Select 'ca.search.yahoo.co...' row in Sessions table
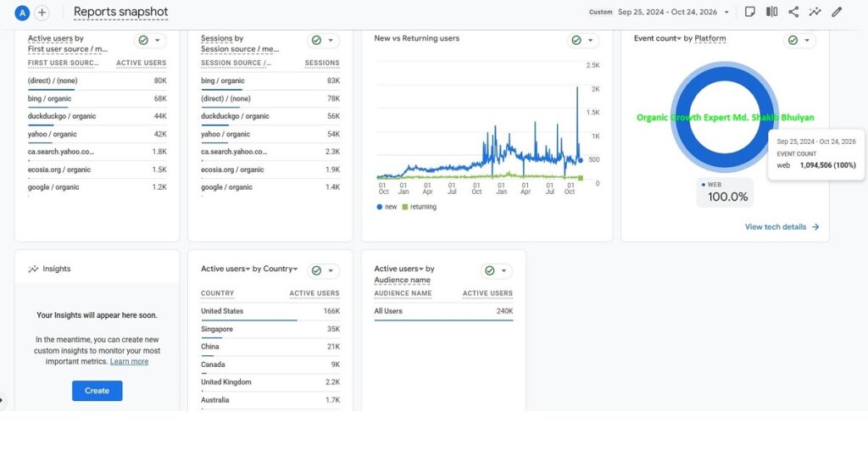The width and height of the screenshot is (868, 456). pos(270,152)
